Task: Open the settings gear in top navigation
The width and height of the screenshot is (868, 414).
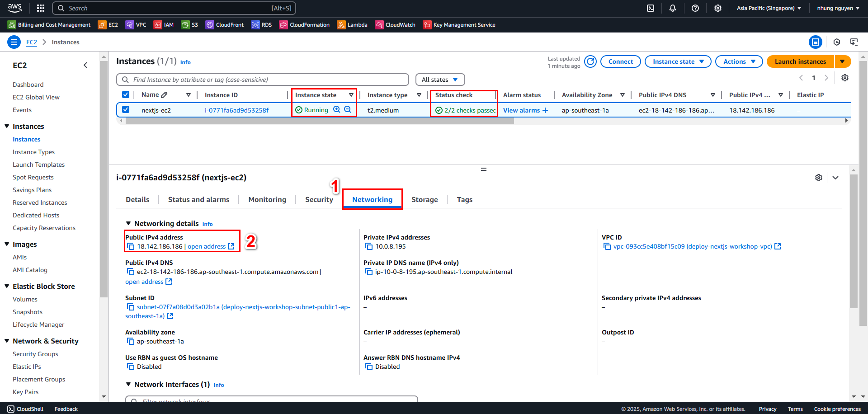Action: click(x=718, y=8)
